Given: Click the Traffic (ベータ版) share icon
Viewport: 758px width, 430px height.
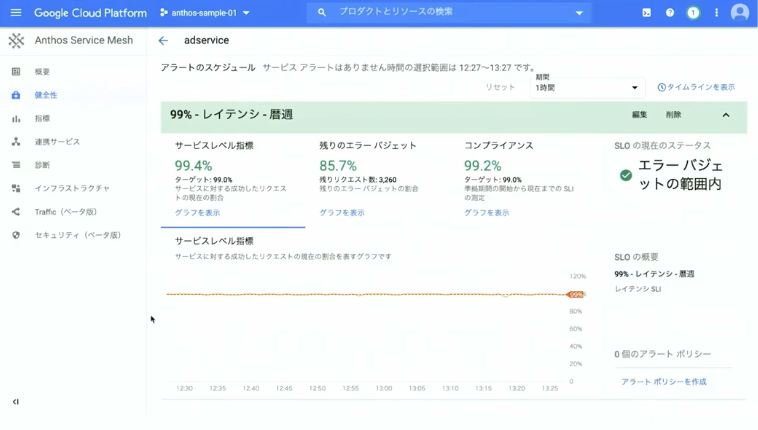Looking at the screenshot, I should point(16,212).
